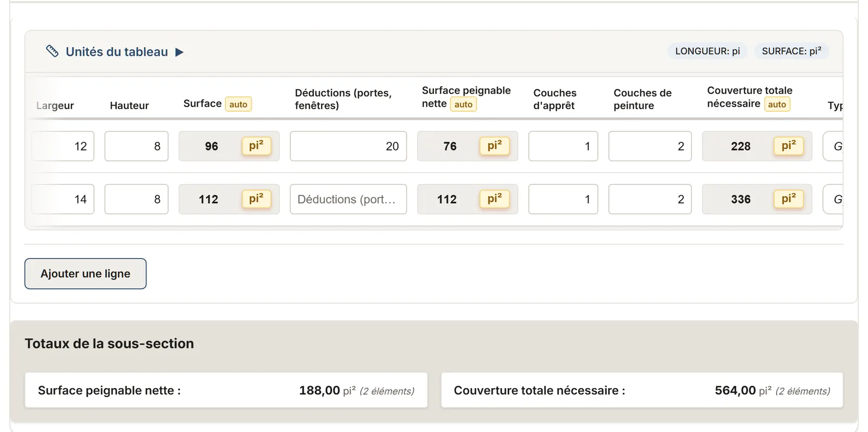Viewport: 868px width, 432px height.
Task: Click the pi² badge beside coverage value 228
Action: 789,146
